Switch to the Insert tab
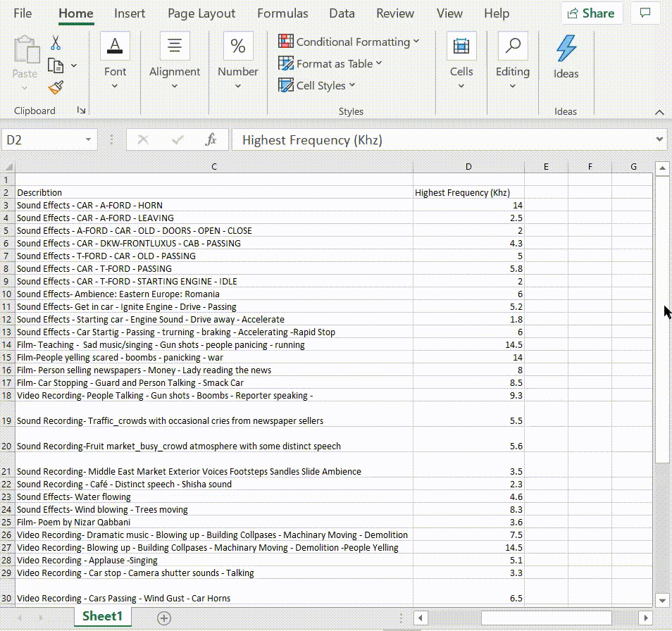672x631 pixels. [130, 13]
